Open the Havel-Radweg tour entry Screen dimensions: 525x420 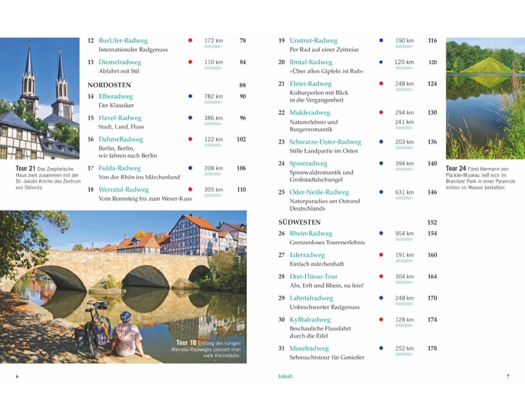120,118
